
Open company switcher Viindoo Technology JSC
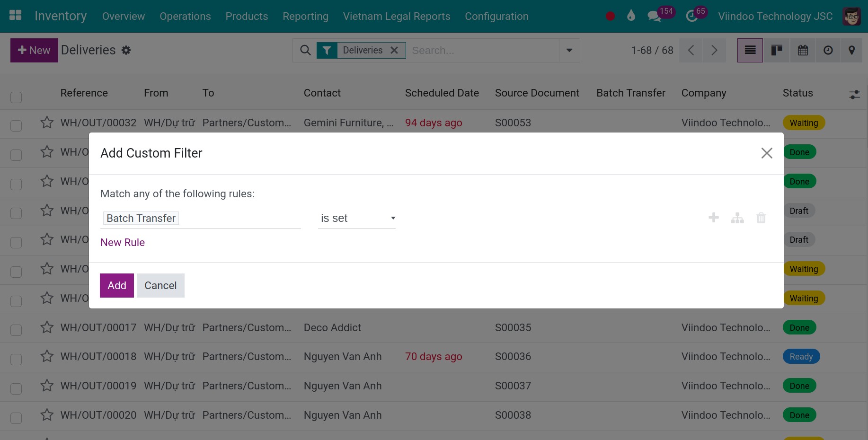[775, 16]
